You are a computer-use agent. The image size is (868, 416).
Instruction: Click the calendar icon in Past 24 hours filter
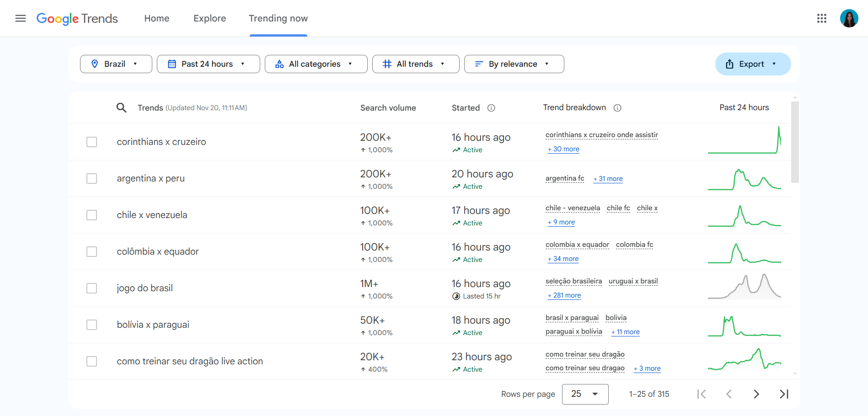(172, 64)
